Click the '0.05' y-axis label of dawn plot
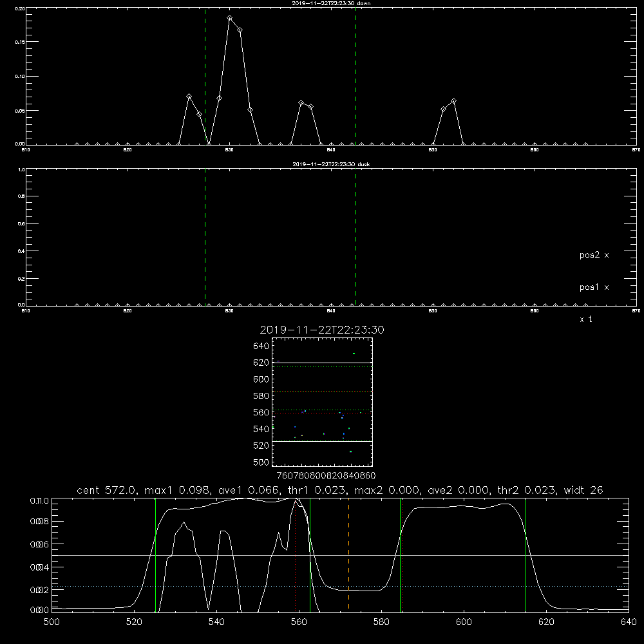Image resolution: width=644 pixels, height=644 pixels. pos(19,111)
